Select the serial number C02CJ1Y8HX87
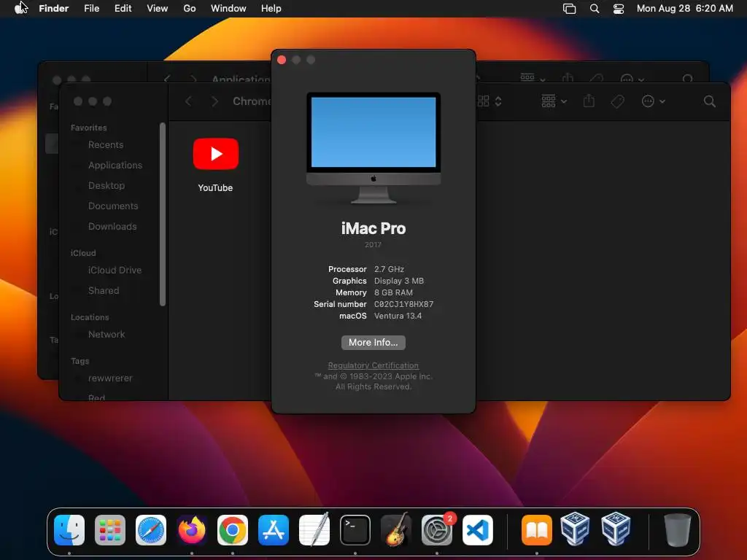Screen dimensions: 747x560 403,304
